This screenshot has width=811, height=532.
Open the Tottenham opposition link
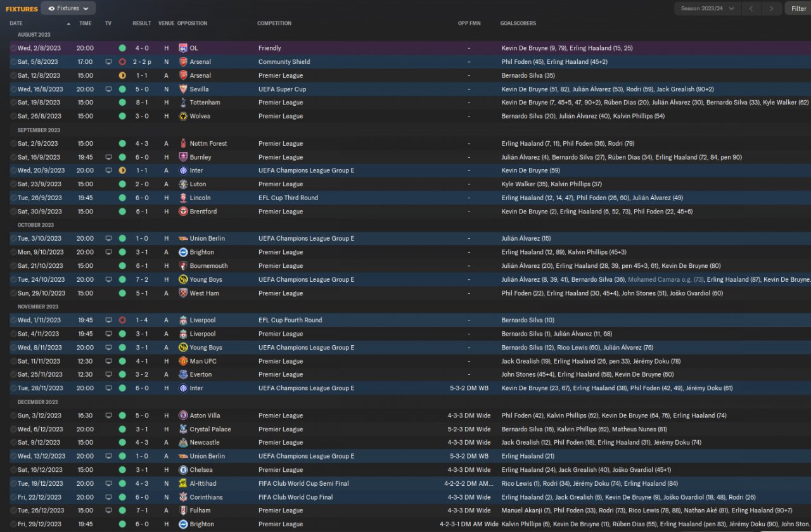tap(205, 103)
